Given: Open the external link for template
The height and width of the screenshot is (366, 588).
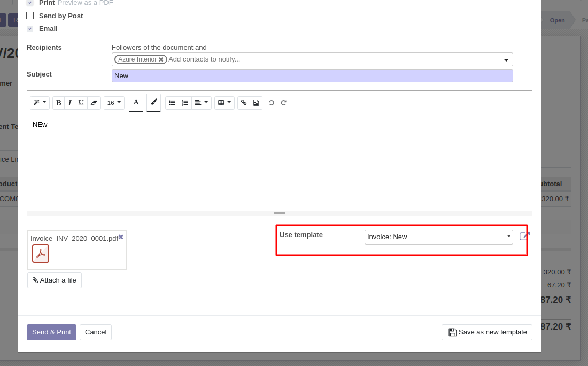Looking at the screenshot, I should (524, 236).
